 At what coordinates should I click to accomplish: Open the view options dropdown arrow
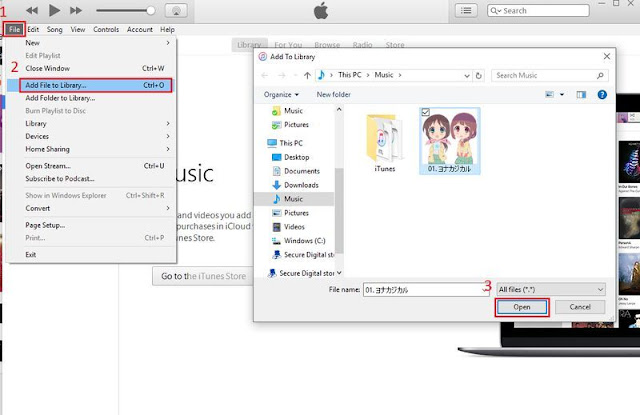(x=562, y=95)
